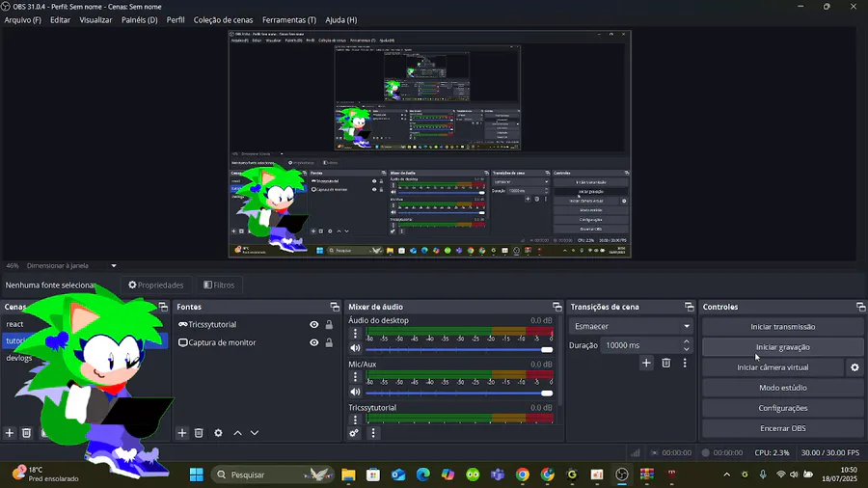Click Iniciar câmera virtual button
This screenshot has height=488, width=868.
[x=773, y=367]
